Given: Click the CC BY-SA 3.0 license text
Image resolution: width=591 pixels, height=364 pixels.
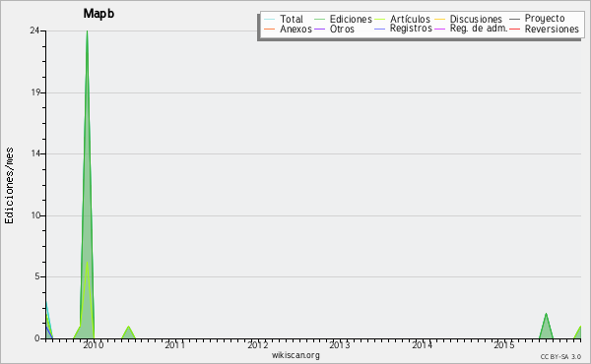Looking at the screenshot, I should (560, 357).
